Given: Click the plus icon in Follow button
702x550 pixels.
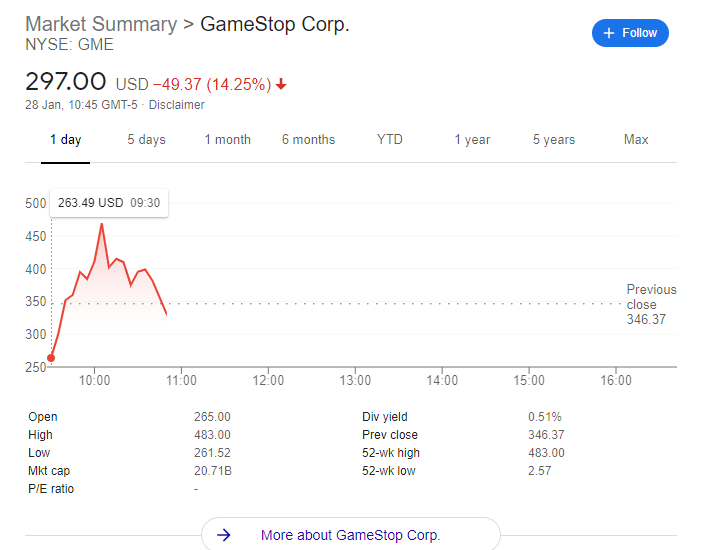Looking at the screenshot, I should [x=608, y=33].
